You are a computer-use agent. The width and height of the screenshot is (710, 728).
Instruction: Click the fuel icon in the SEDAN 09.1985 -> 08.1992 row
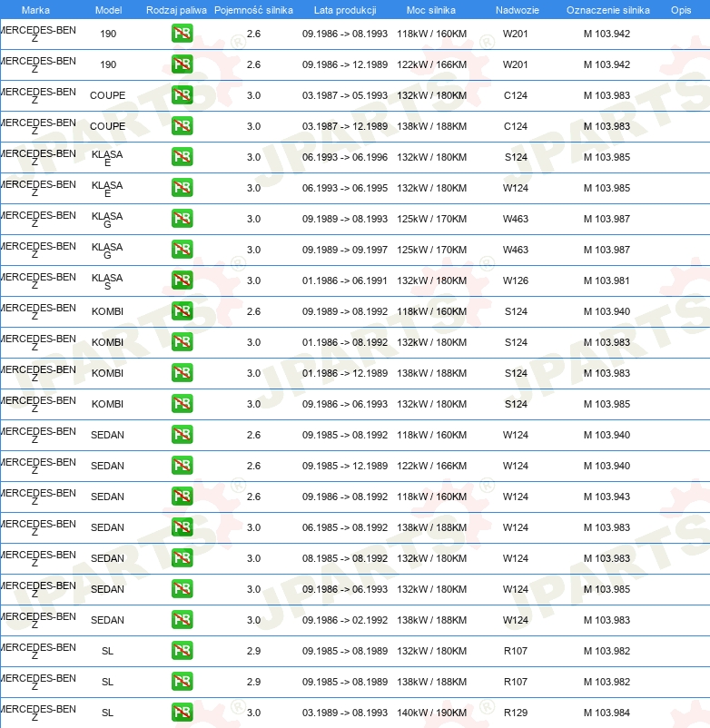tap(182, 435)
